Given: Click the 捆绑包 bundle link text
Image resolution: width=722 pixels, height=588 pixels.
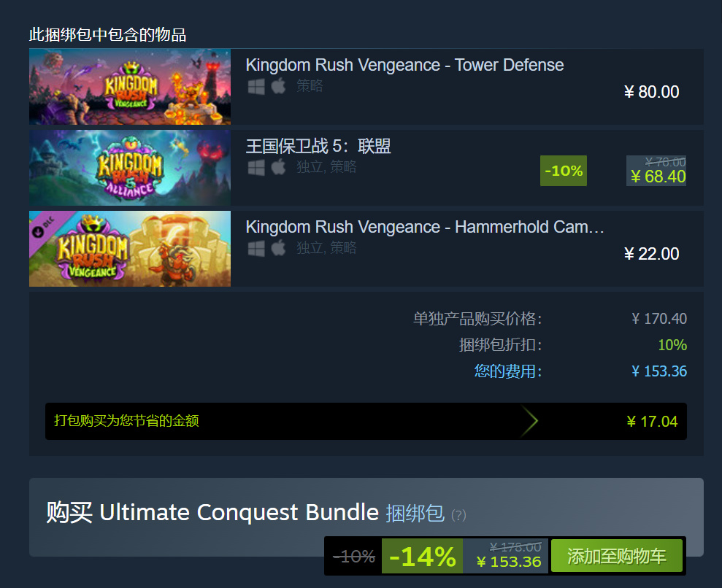Looking at the screenshot, I should tap(415, 514).
